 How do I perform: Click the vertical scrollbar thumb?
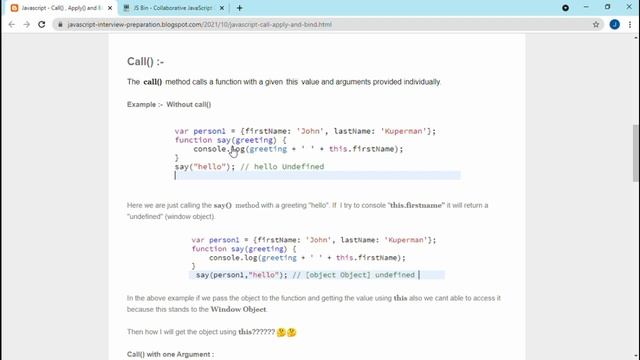(636, 153)
